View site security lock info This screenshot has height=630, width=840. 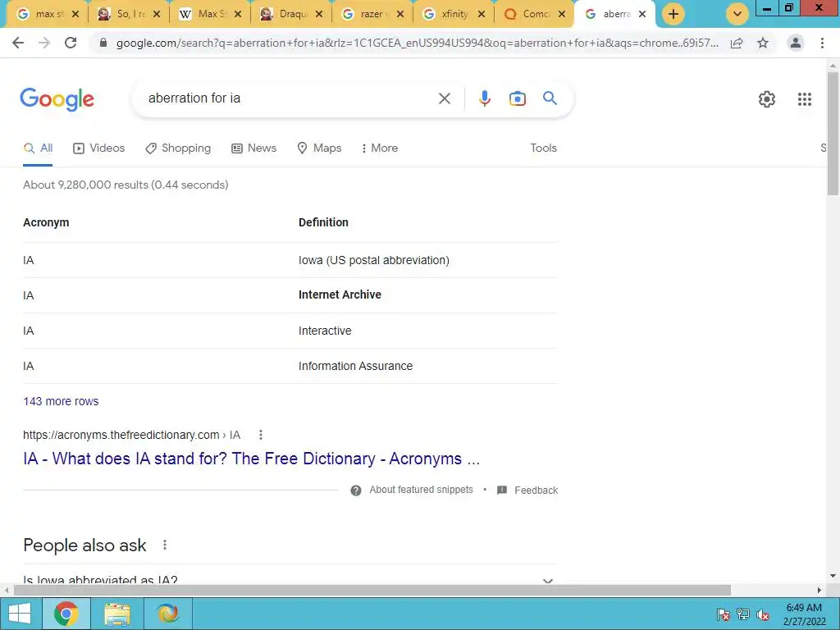click(103, 43)
